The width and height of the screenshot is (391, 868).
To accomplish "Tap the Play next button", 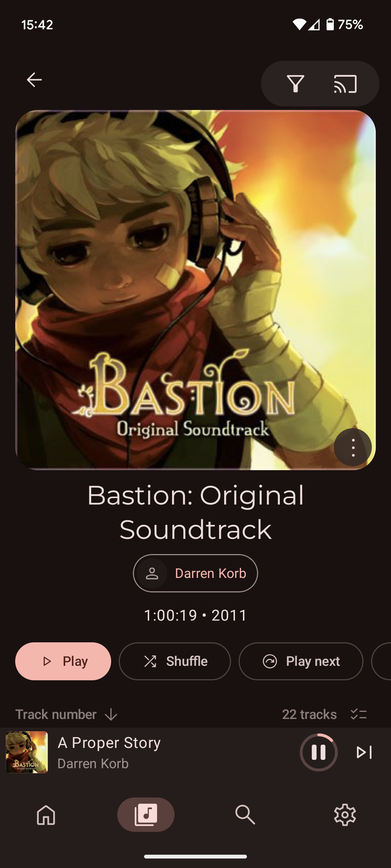I will (x=301, y=661).
